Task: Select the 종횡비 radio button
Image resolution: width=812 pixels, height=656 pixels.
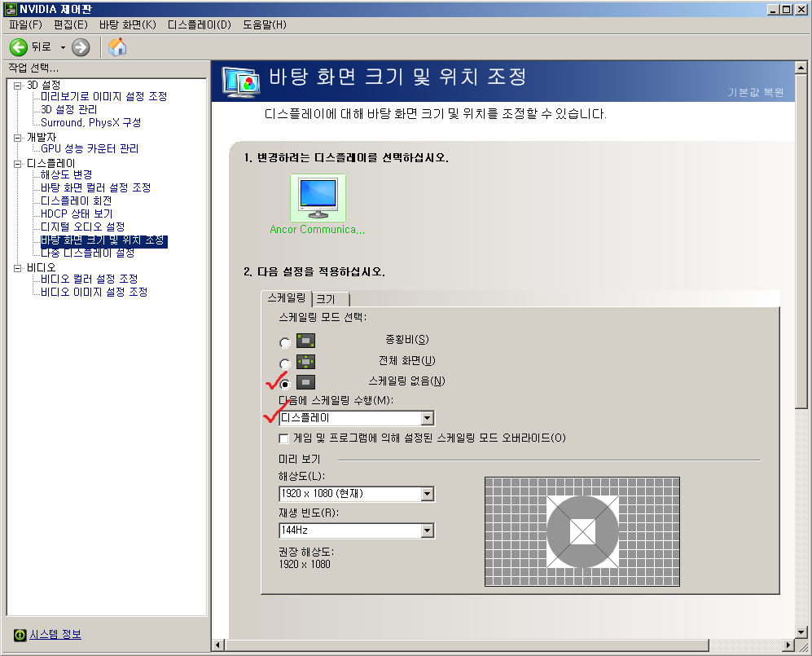Action: pyautogui.click(x=284, y=343)
